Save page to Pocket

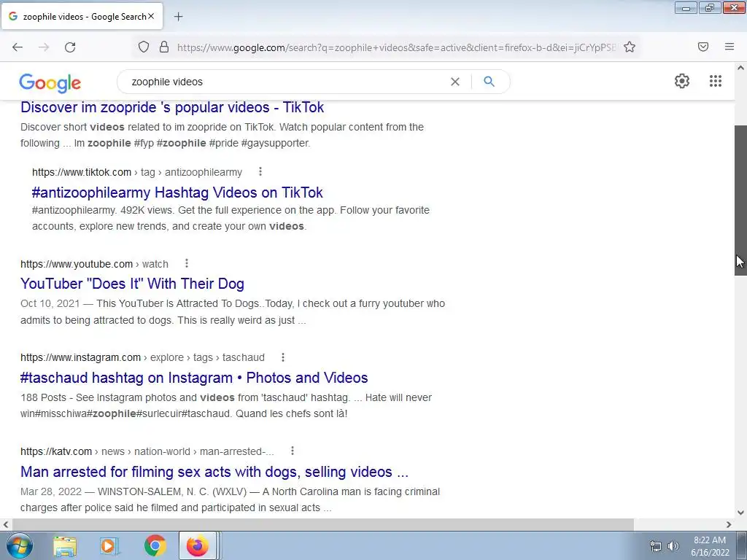tap(703, 47)
